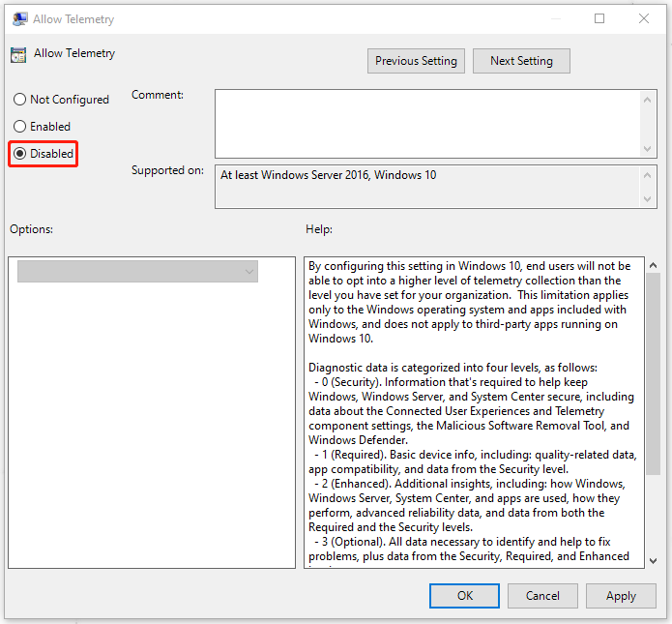Image resolution: width=672 pixels, height=624 pixels.
Task: Click the policy setting icon beside Allow Telemetry heading
Action: coord(18,55)
